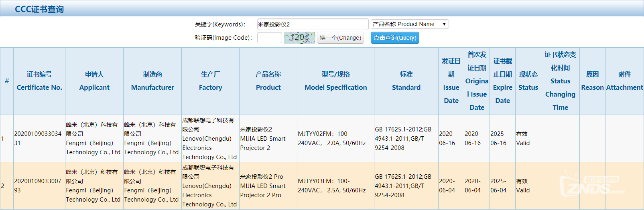This screenshot has width=644, height=210.
Task: Click the Reason column header
Action: 593,81
